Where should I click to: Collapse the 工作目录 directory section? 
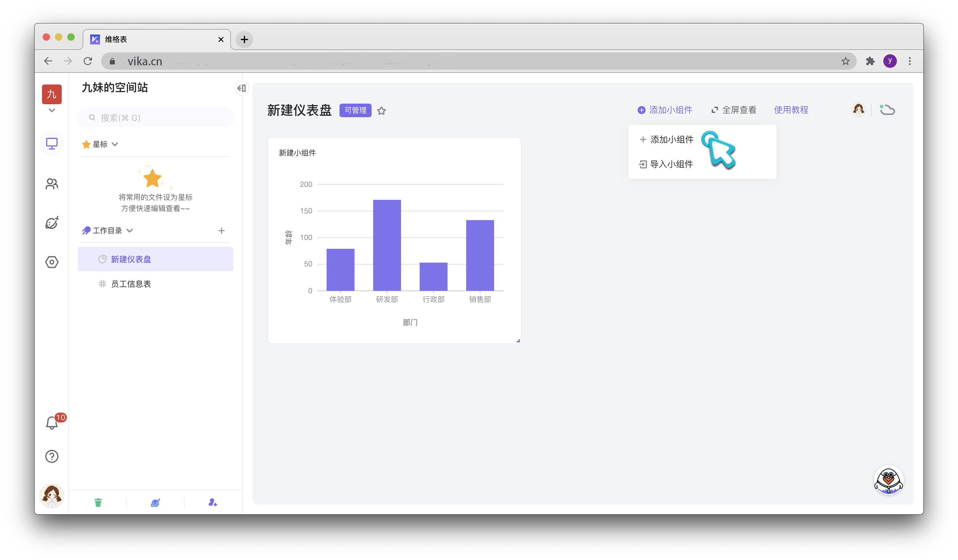coord(129,230)
